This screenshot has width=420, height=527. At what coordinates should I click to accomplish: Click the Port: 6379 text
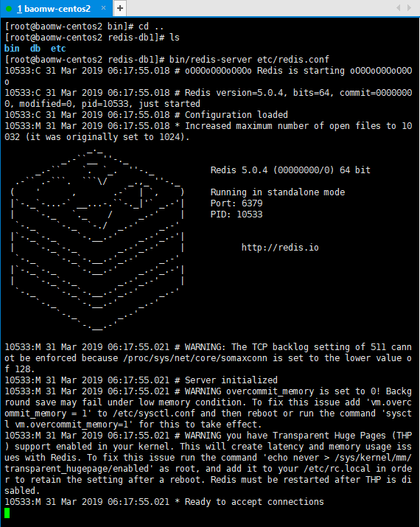pos(237,203)
